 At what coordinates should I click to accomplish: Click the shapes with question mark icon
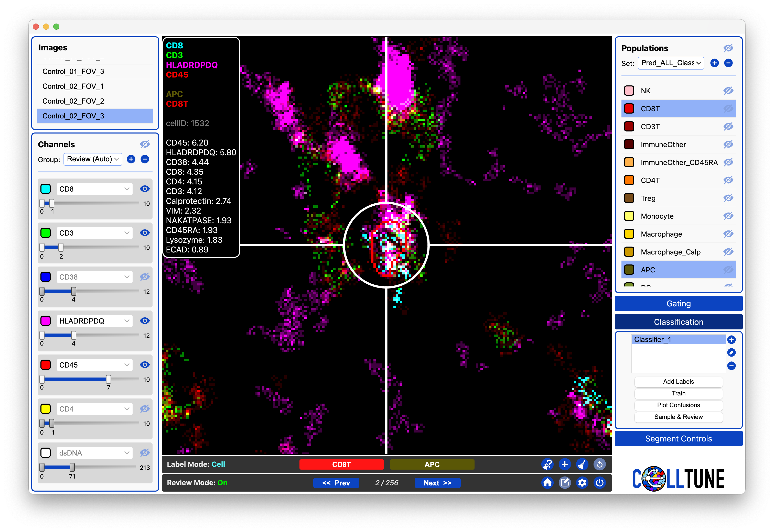tap(547, 464)
